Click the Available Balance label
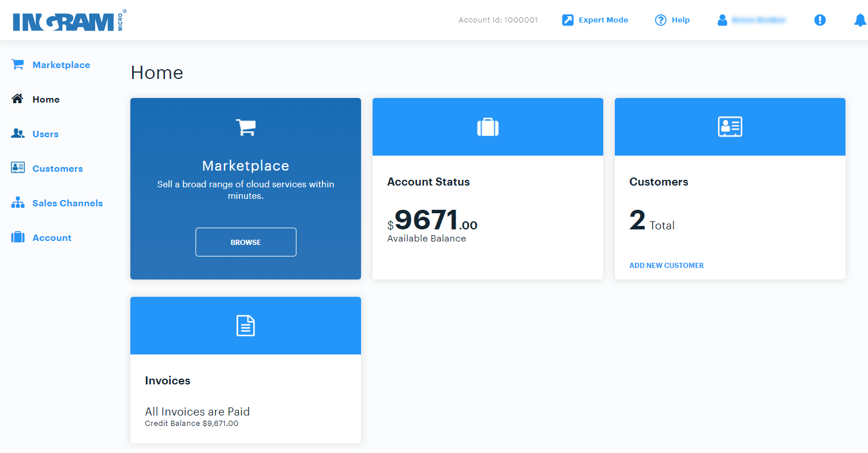 point(427,239)
